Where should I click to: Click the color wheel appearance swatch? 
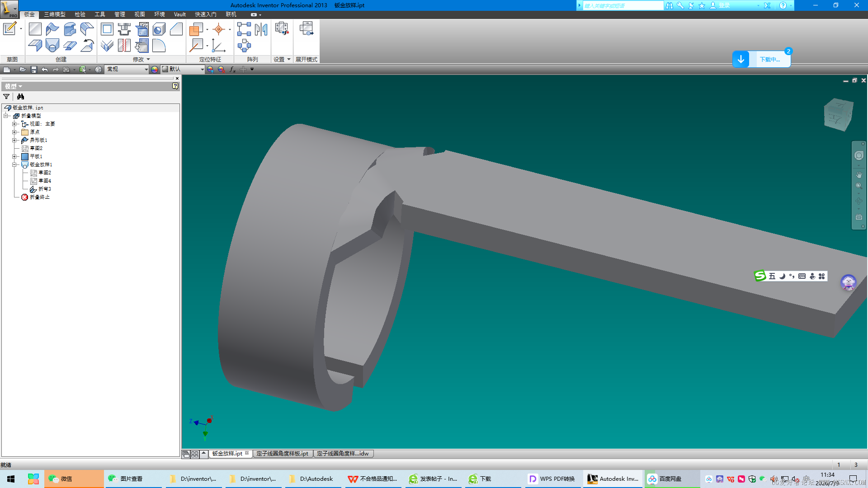pyautogui.click(x=155, y=69)
